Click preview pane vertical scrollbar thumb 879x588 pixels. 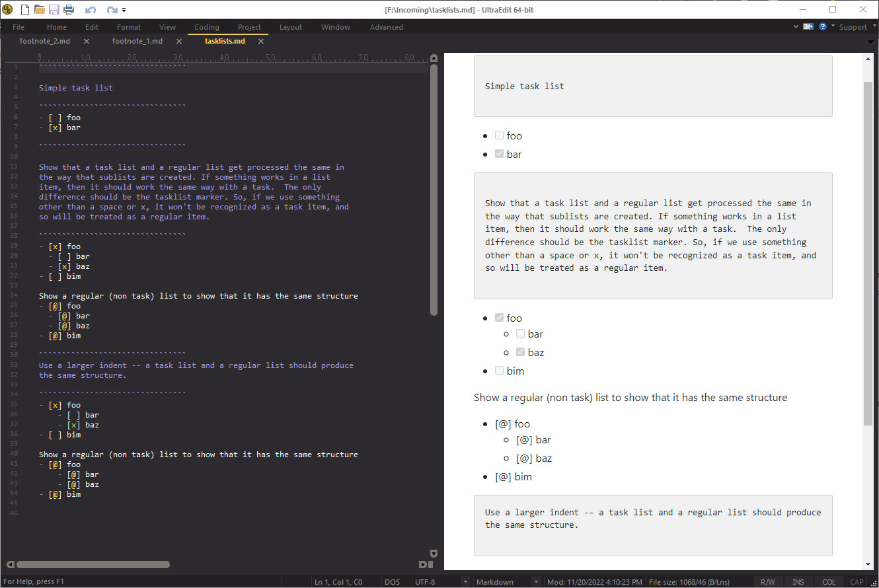coord(868,253)
